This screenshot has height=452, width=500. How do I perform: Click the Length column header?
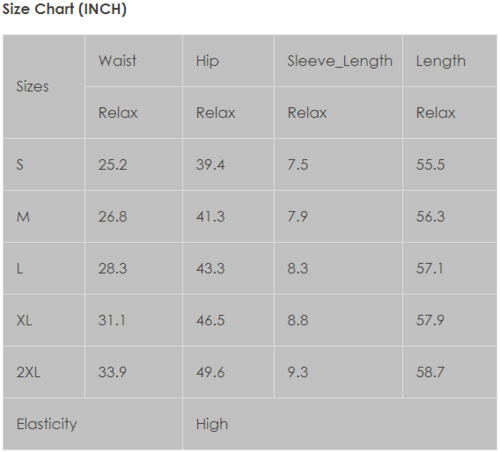point(441,61)
